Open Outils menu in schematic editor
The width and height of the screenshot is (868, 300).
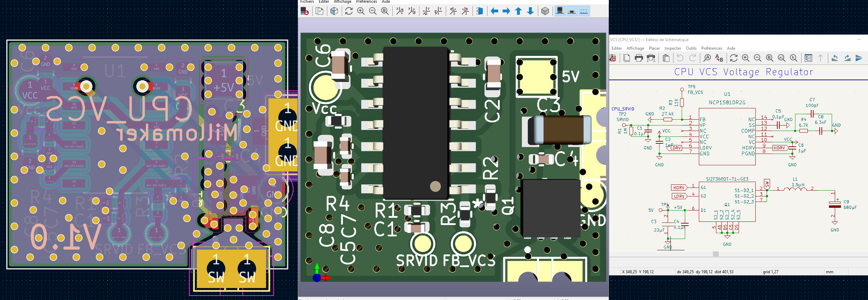coord(691,48)
